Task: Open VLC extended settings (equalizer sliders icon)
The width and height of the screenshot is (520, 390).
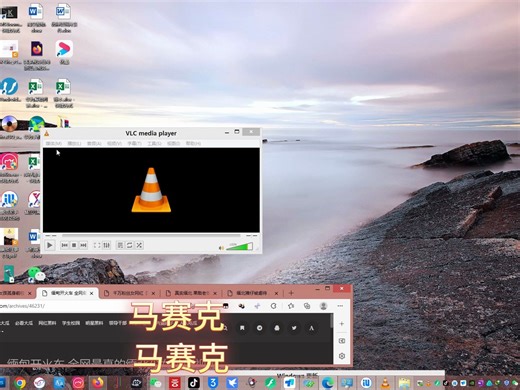Action: point(106,245)
